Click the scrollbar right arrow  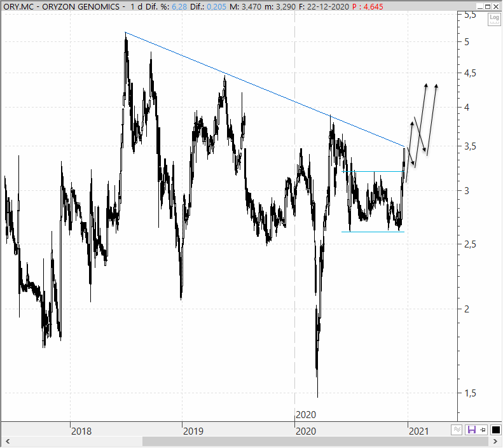tap(495, 442)
